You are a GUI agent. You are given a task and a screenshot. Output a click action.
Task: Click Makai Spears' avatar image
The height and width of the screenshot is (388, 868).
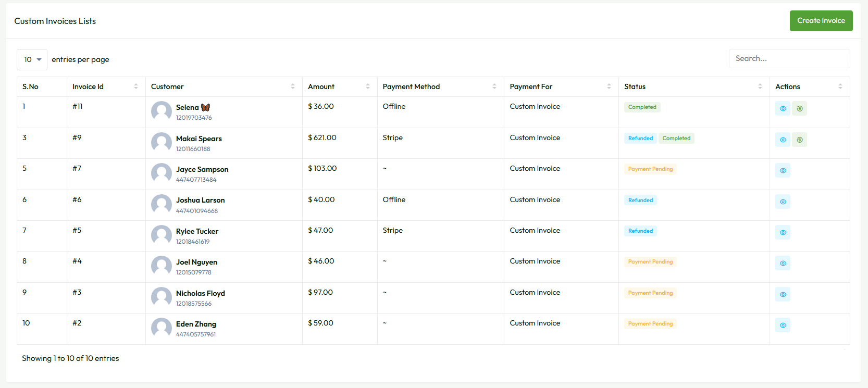pyautogui.click(x=162, y=143)
